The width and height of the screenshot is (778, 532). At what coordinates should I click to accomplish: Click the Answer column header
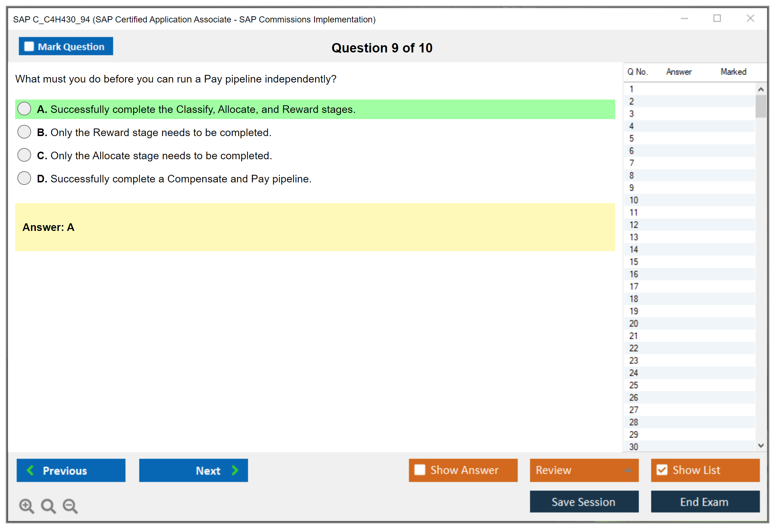(x=678, y=72)
